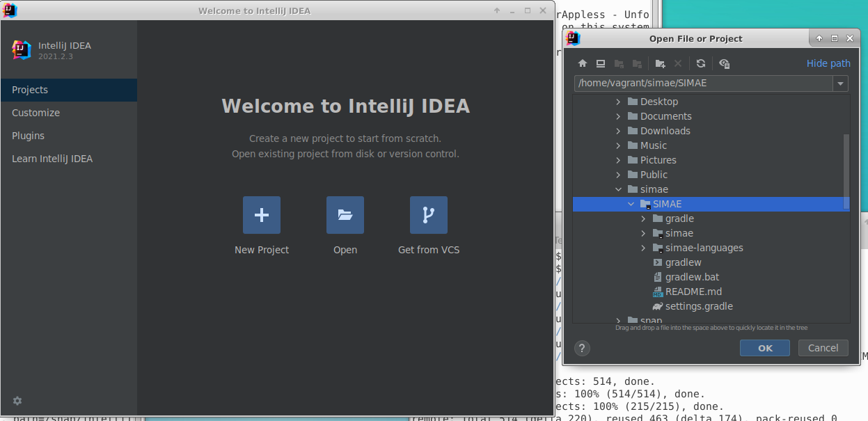Open settings gear in Welcome window
The width and height of the screenshot is (868, 421).
[17, 401]
